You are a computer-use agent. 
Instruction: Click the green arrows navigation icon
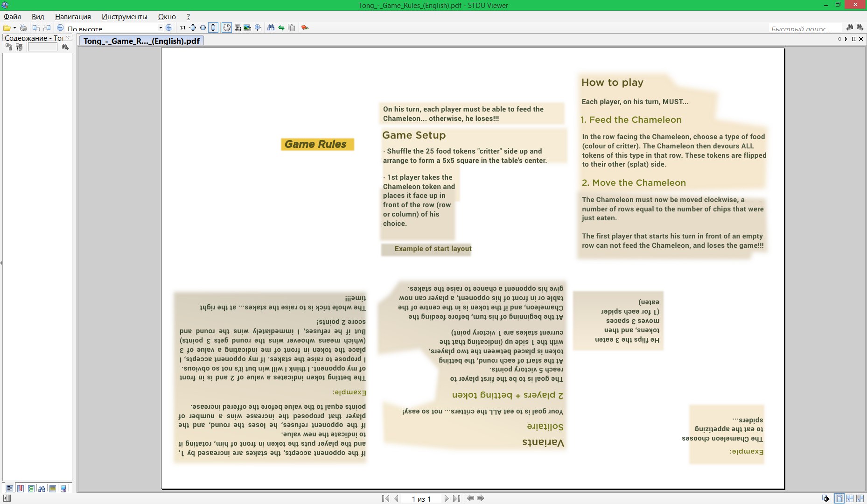click(x=281, y=28)
